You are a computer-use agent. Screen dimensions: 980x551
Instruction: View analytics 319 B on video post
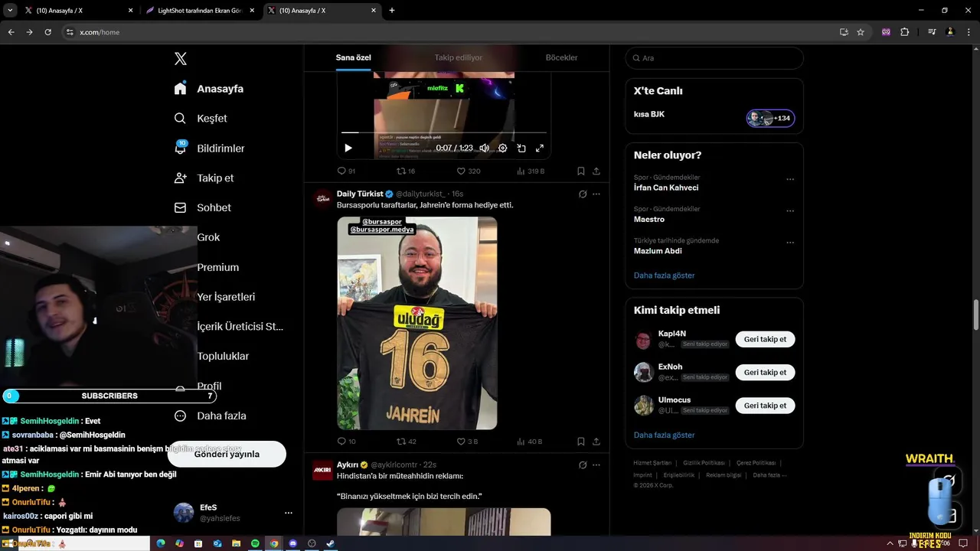click(x=531, y=171)
